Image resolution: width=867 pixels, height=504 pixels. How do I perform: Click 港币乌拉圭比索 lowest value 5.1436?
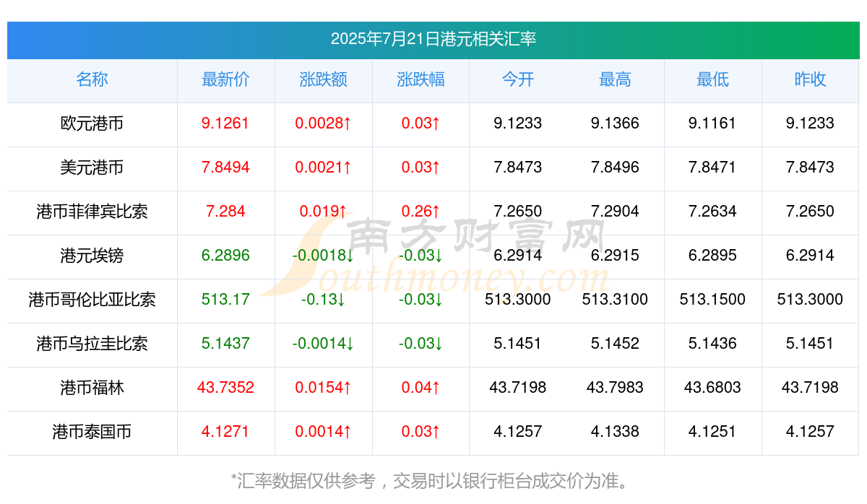[712, 344]
